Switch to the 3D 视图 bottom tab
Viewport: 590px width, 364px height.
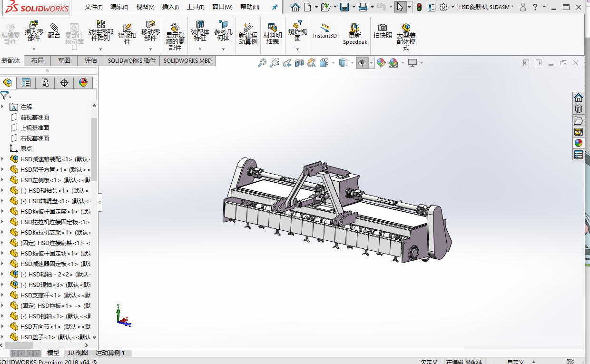pyautogui.click(x=77, y=353)
